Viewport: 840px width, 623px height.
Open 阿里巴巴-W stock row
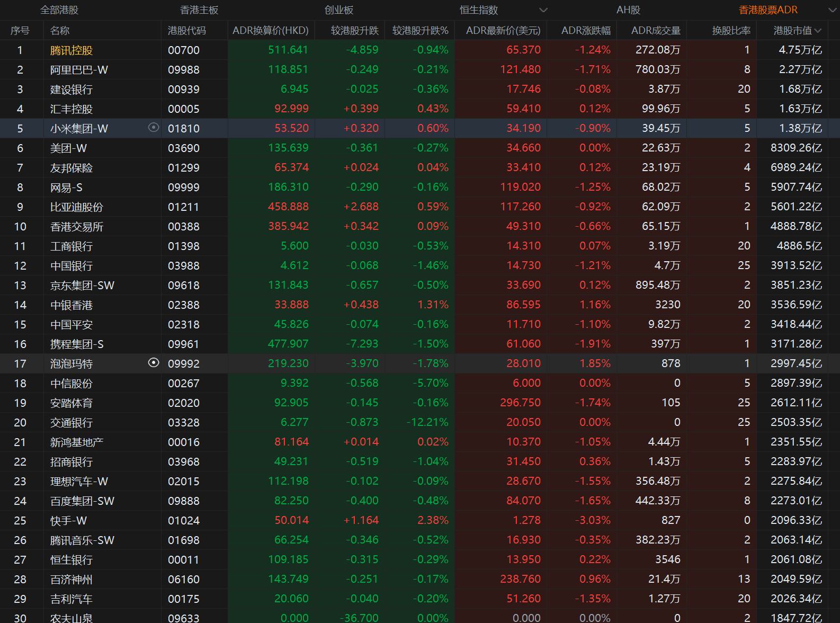tap(420, 69)
